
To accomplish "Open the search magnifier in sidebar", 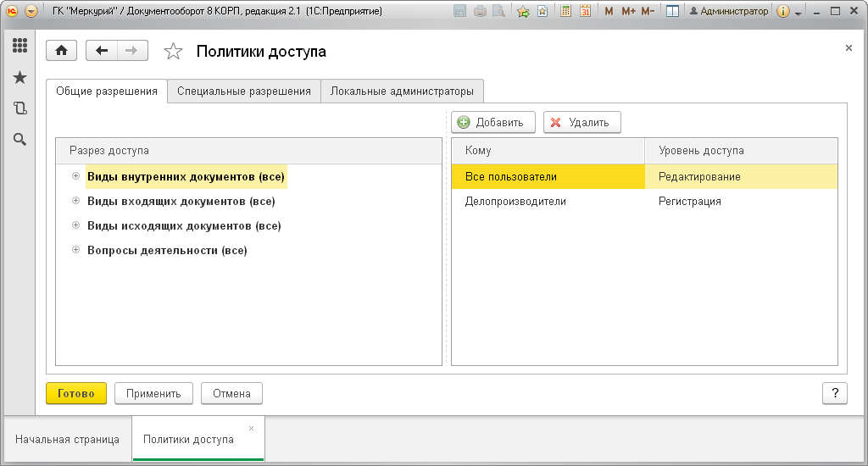I will click(x=20, y=140).
